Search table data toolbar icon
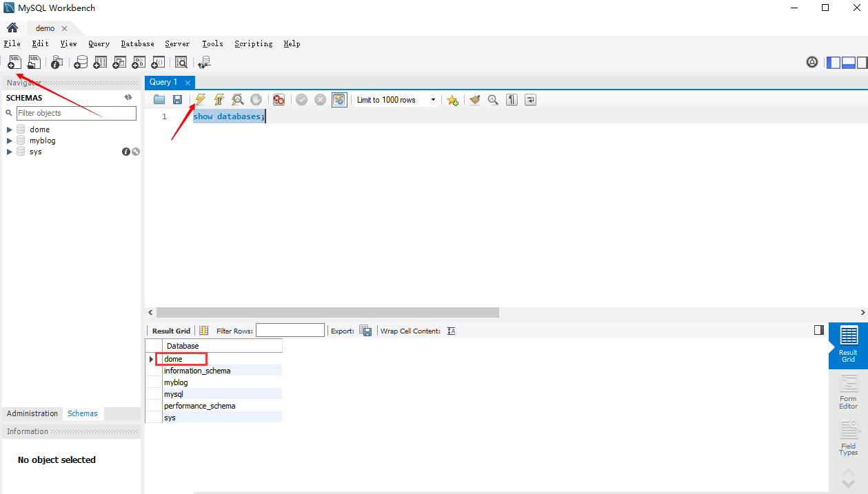 181,62
